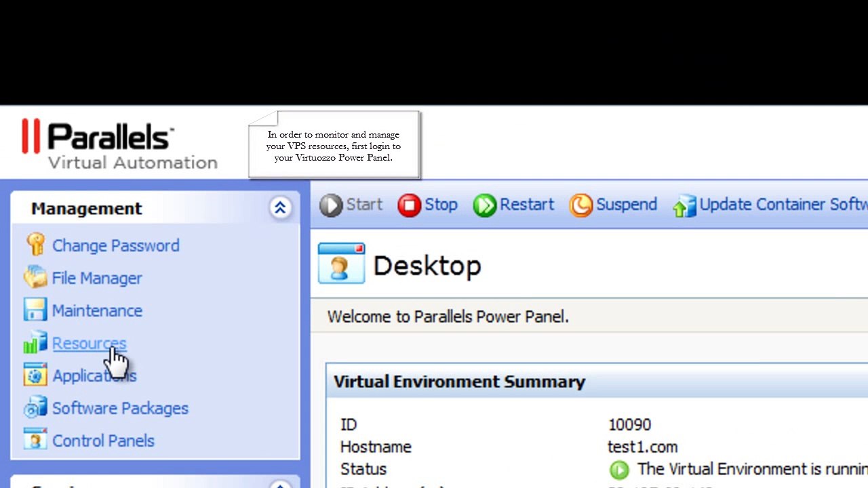Click the Update Container Software label
Image resolution: width=868 pixels, height=488 pixels.
[x=784, y=205]
